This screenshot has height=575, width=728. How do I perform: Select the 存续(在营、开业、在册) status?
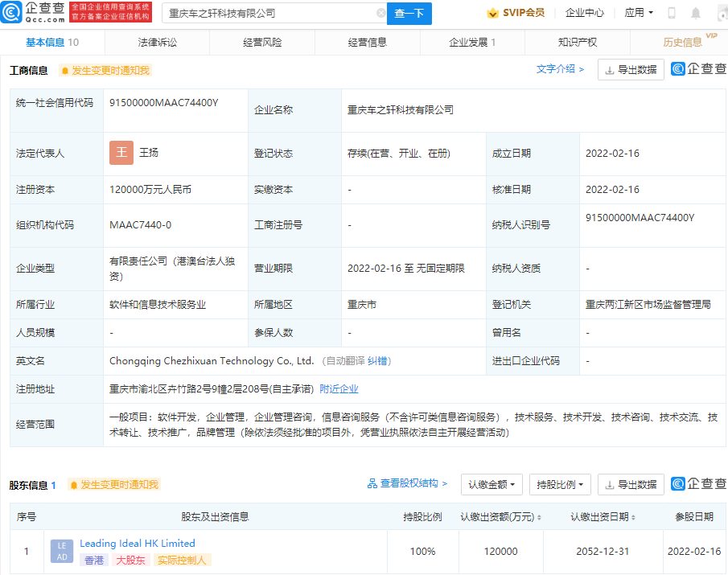tap(399, 154)
